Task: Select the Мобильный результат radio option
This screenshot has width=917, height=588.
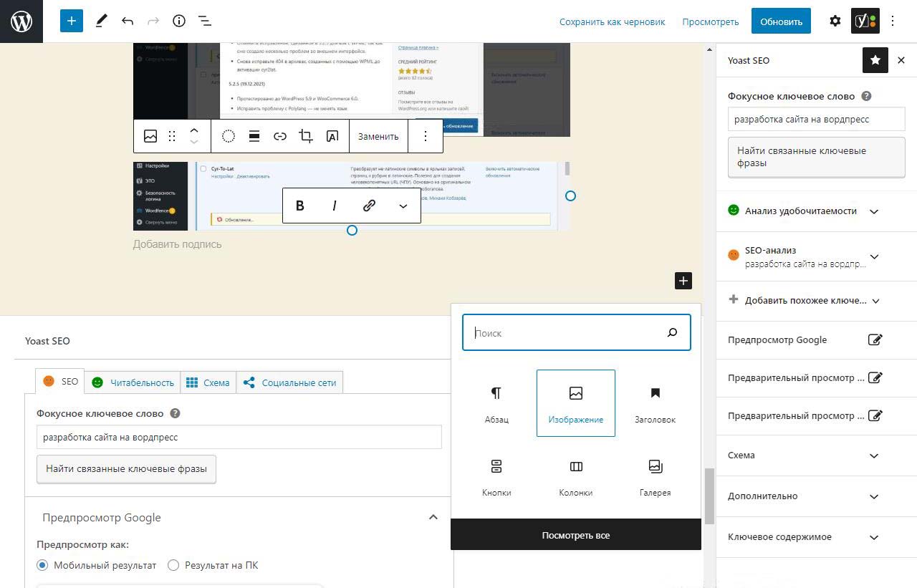Action: pyautogui.click(x=42, y=565)
